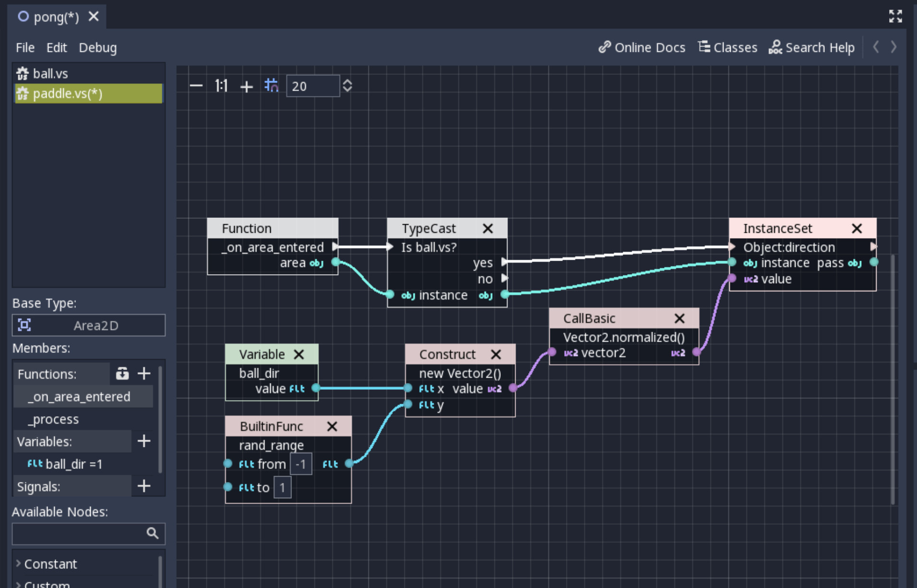This screenshot has height=588, width=917.
Task: Click the members panel scrollbar
Action: (160, 420)
